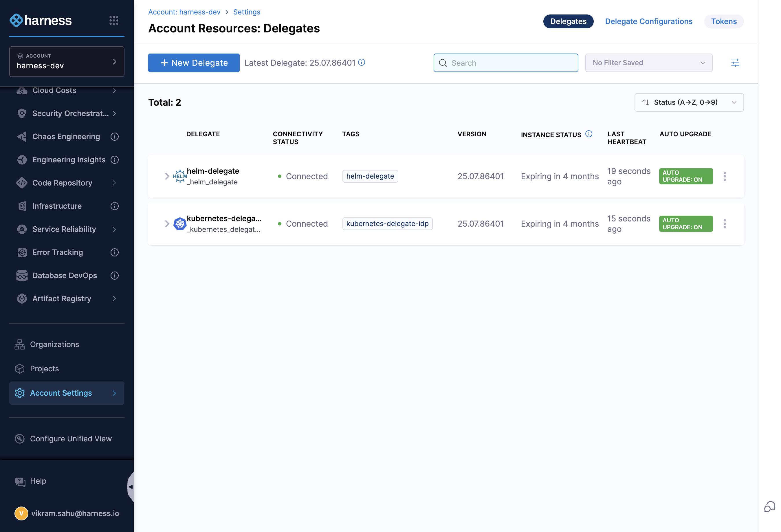Show latest delegate version info icon
The image size is (781, 532).
tap(362, 63)
